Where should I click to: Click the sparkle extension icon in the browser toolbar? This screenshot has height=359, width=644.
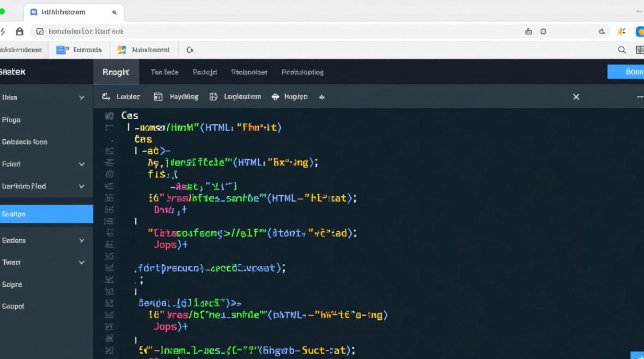click(621, 31)
